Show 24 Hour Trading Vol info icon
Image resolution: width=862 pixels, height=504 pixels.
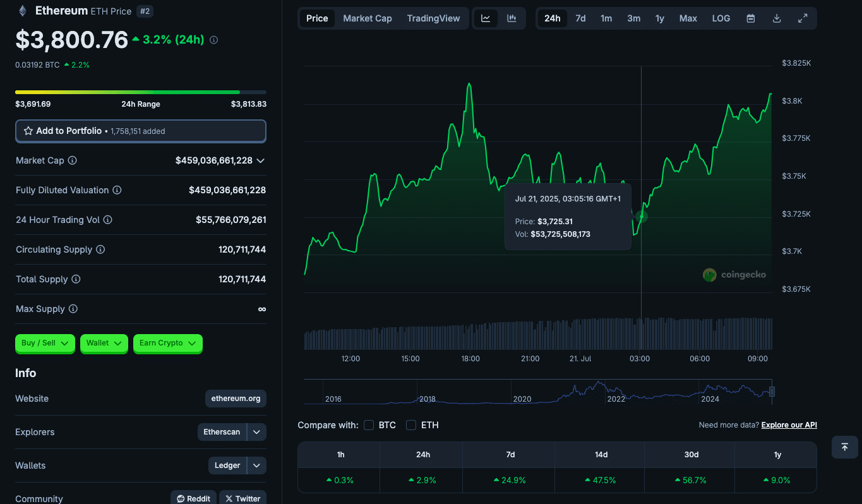[107, 220]
